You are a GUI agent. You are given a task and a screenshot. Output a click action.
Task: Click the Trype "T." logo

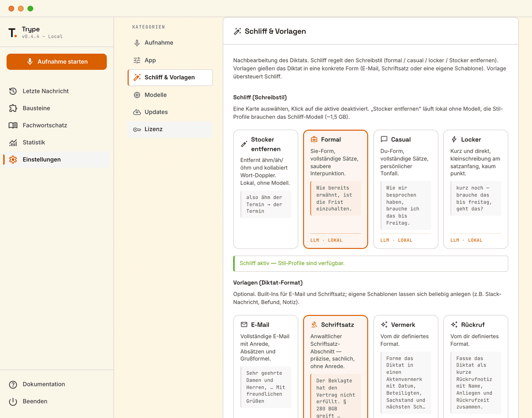click(x=12, y=33)
